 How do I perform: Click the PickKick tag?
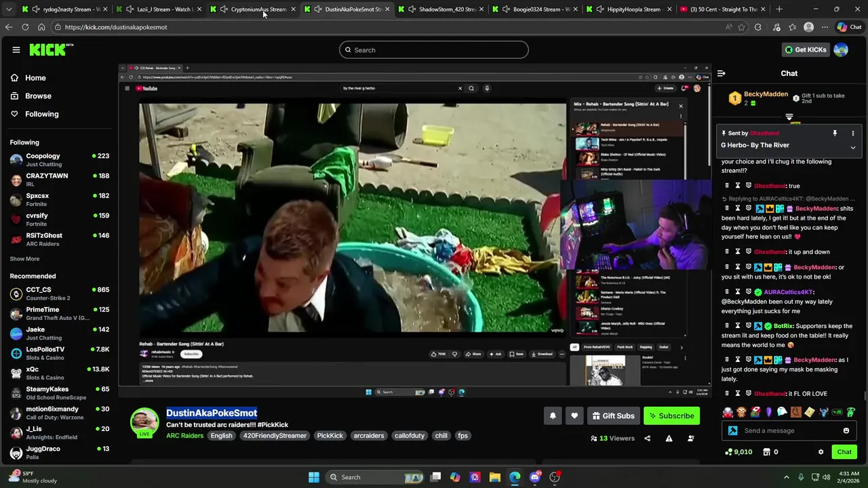point(330,436)
